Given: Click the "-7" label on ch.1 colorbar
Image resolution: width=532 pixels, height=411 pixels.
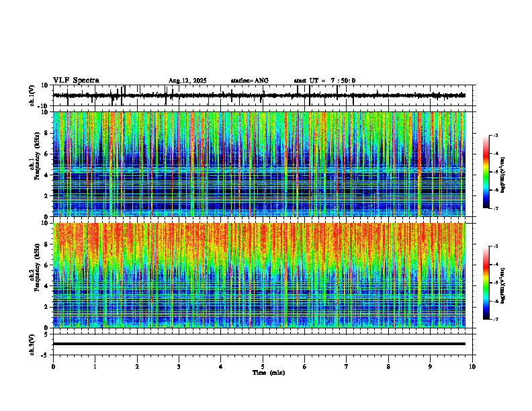Looking at the screenshot, I should (496, 208).
